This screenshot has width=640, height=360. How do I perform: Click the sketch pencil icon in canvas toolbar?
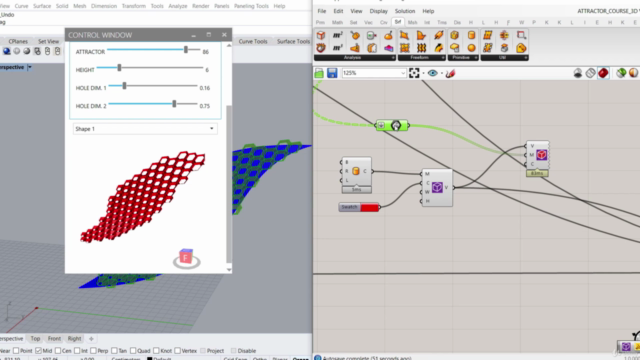[450, 73]
